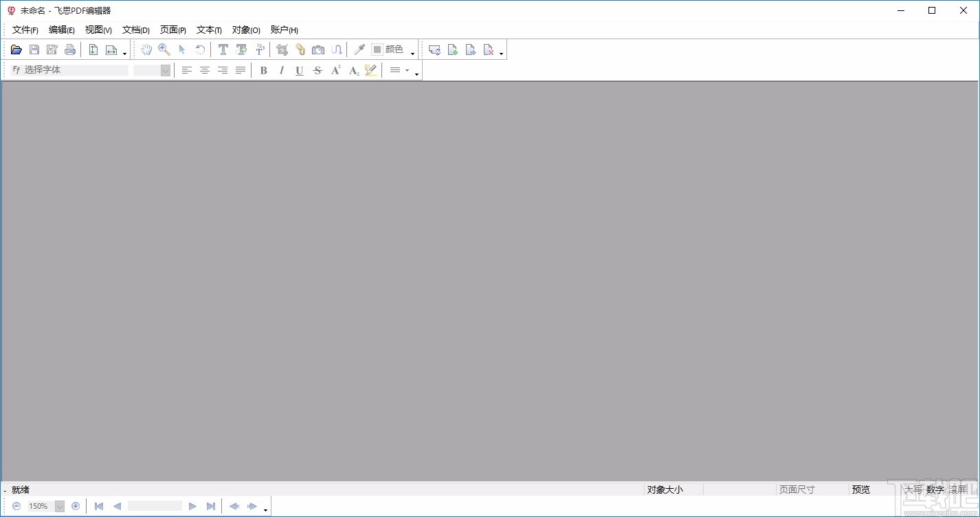Click the Insert Page icon with plus
This screenshot has height=517, width=980.
pos(453,49)
